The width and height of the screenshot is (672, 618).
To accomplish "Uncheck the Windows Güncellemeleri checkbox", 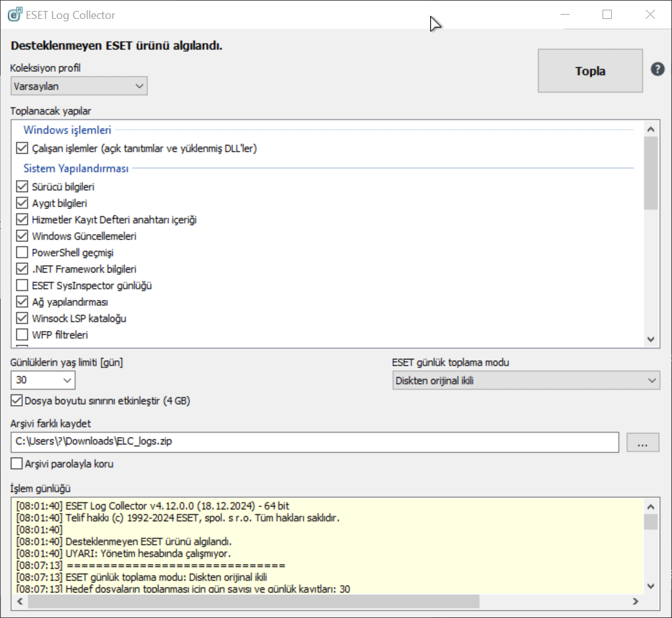I will pos(22,236).
